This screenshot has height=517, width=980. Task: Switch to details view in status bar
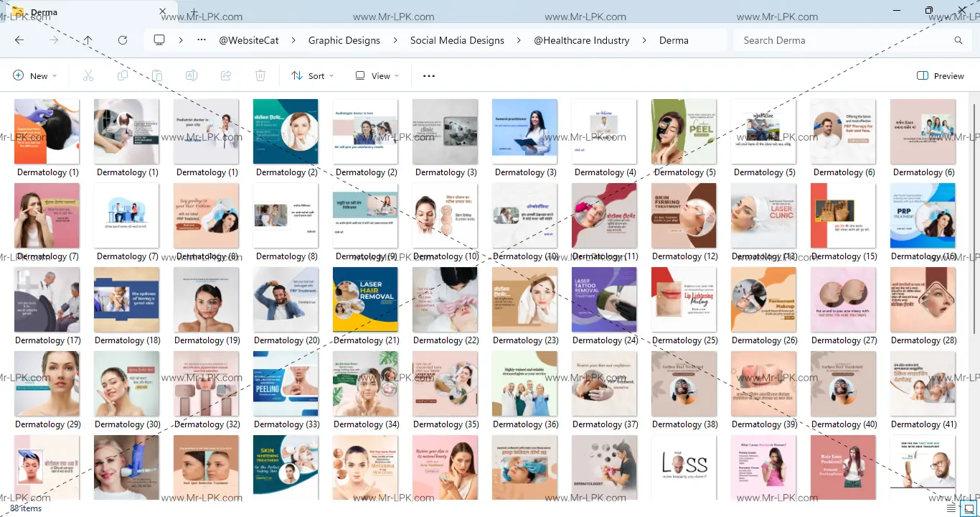951,508
